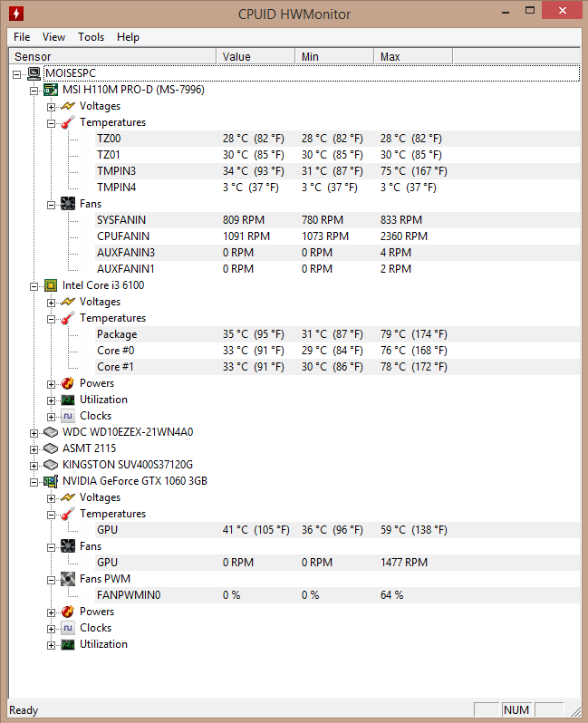This screenshot has height=723, width=588.
Task: Open the View menu
Action: click(x=54, y=37)
